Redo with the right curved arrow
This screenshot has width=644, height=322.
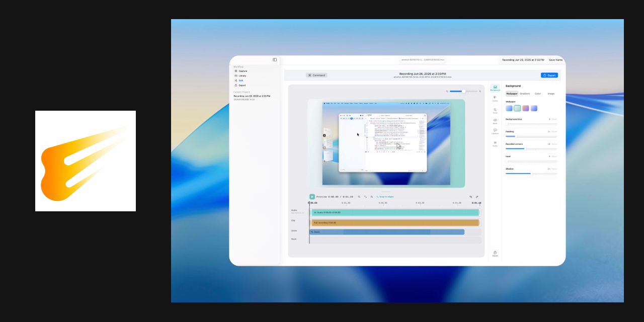pyautogui.click(x=477, y=197)
